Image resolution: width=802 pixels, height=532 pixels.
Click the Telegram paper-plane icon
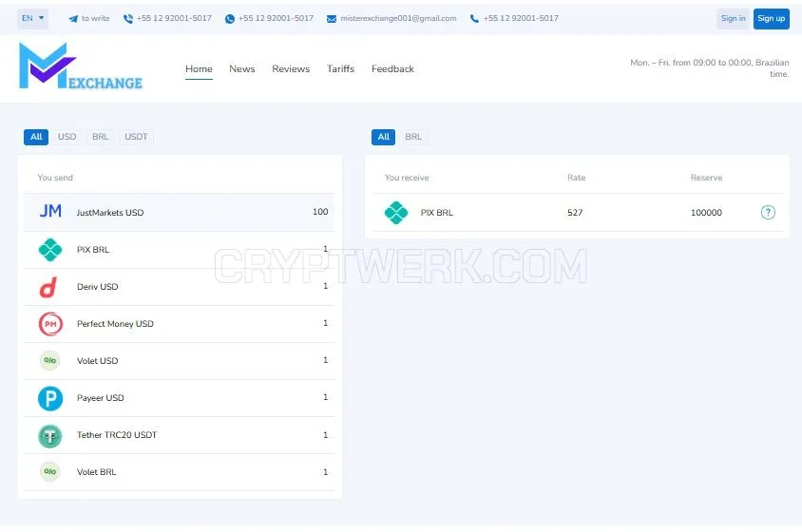(73, 19)
